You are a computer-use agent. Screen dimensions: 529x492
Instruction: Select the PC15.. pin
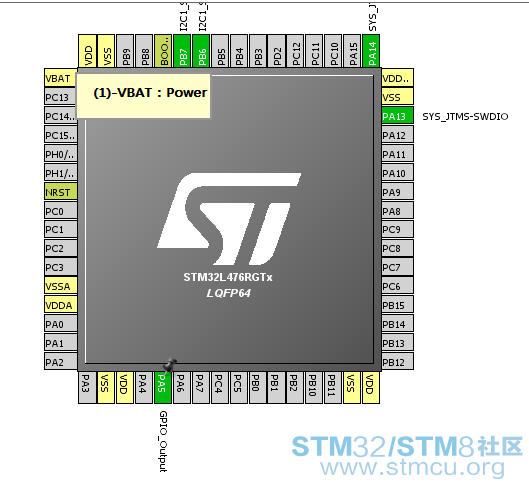(x=61, y=135)
